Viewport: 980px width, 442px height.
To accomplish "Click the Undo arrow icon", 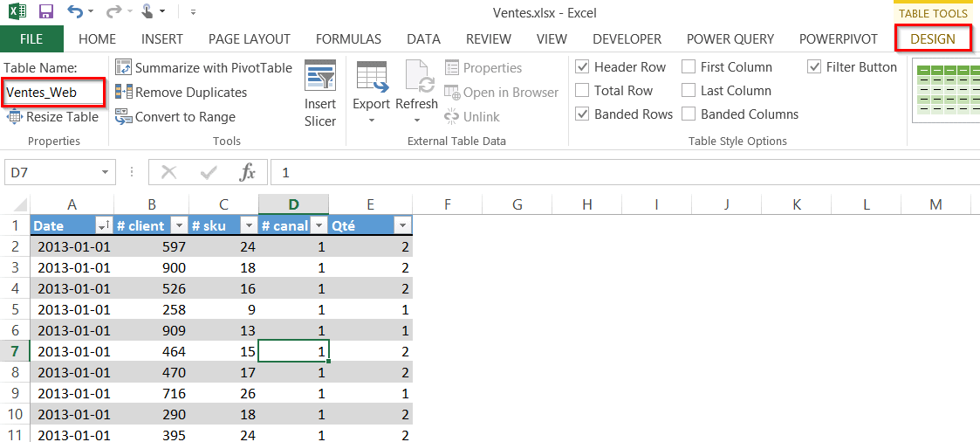I will (x=75, y=12).
